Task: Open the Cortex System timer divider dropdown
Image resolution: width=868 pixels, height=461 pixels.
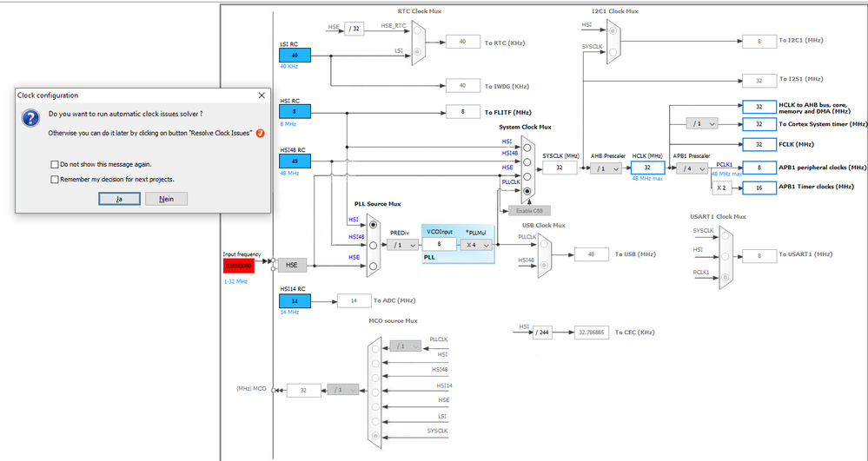Action: tap(702, 124)
